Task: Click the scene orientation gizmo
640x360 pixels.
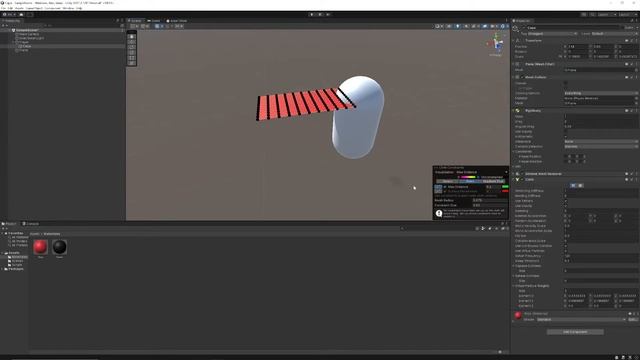Action: (496, 44)
